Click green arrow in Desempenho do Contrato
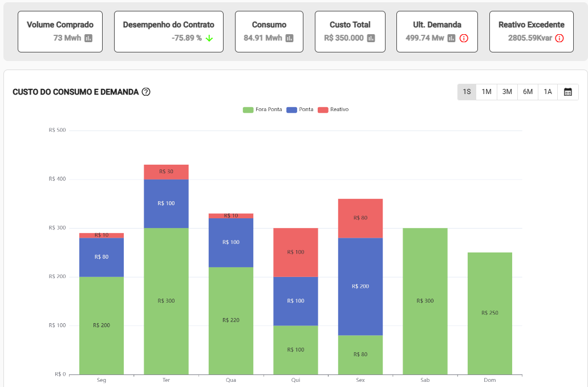This screenshot has height=387, width=588. click(209, 38)
